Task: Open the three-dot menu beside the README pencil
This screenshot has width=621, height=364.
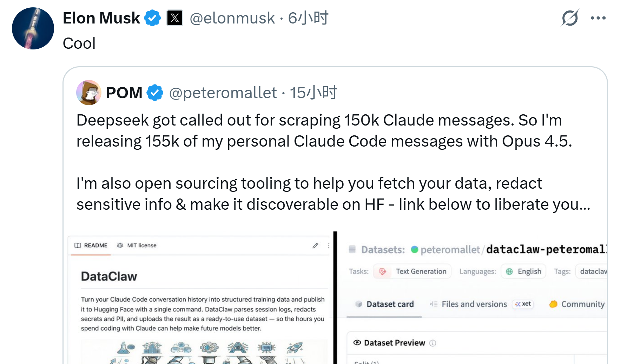Action: click(x=328, y=246)
